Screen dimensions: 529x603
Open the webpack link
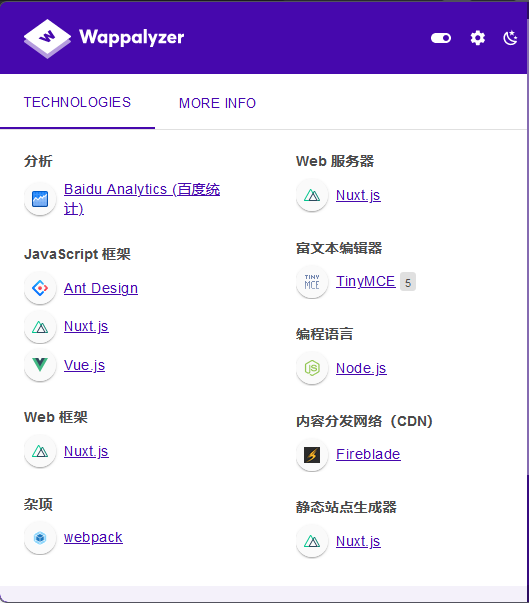tap(93, 537)
